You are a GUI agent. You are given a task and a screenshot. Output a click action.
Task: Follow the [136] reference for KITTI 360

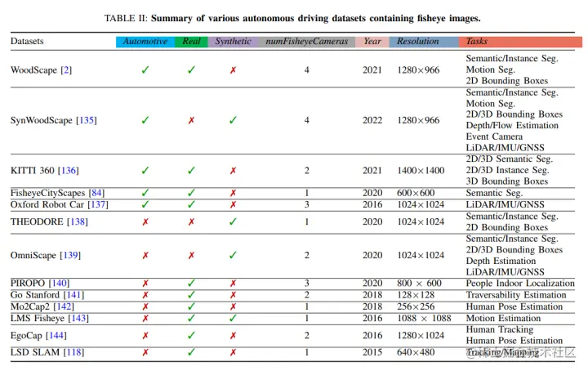(69, 171)
